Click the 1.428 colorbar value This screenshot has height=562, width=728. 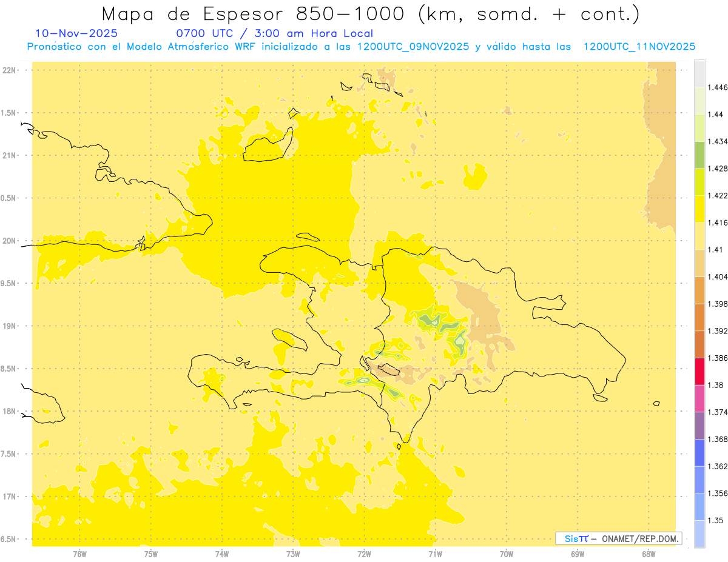(717, 169)
